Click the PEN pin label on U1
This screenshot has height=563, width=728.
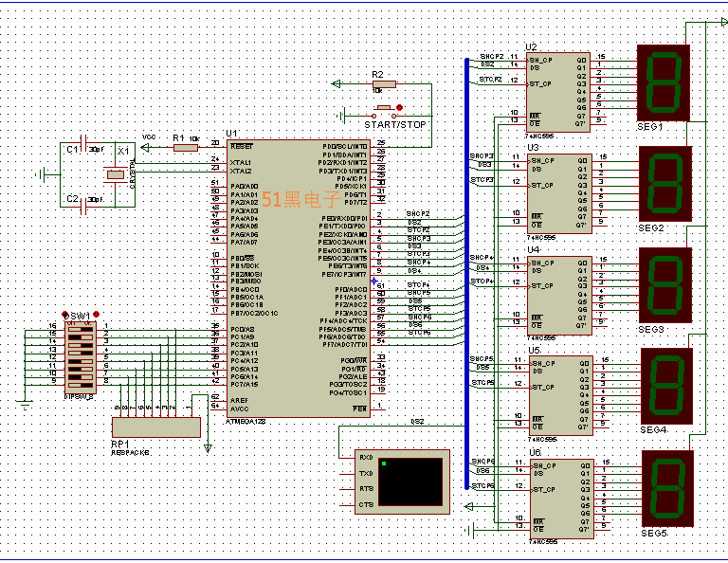(x=360, y=409)
